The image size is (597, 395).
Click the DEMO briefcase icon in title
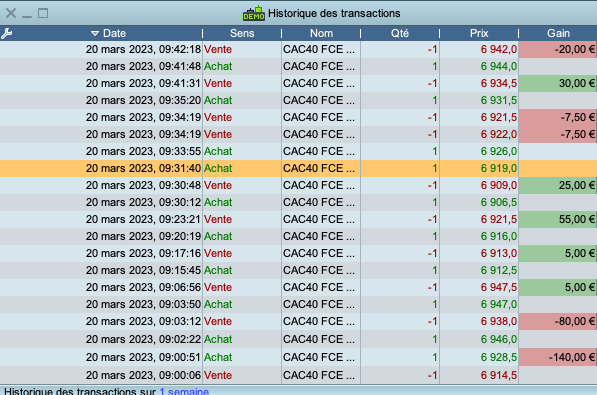pyautogui.click(x=254, y=13)
